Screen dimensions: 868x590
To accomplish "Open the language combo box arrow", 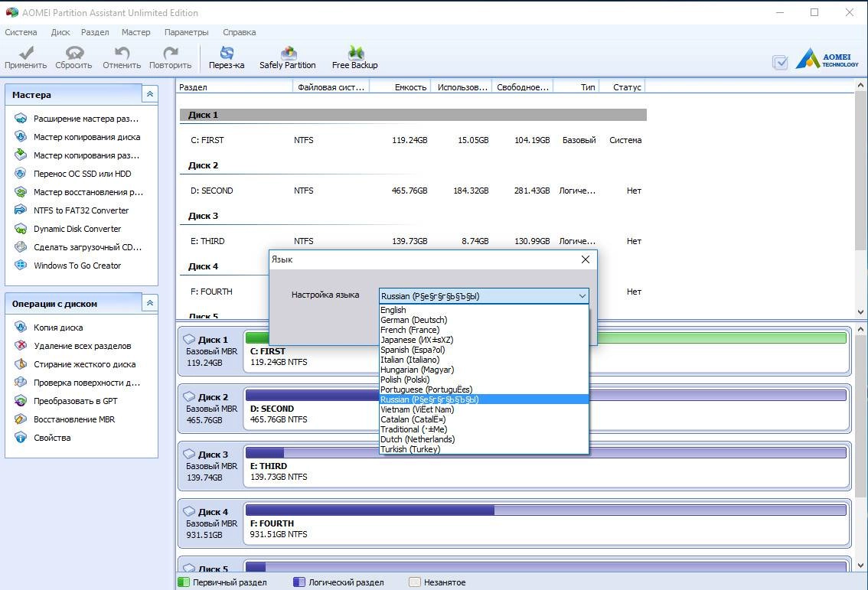I will 582,296.
